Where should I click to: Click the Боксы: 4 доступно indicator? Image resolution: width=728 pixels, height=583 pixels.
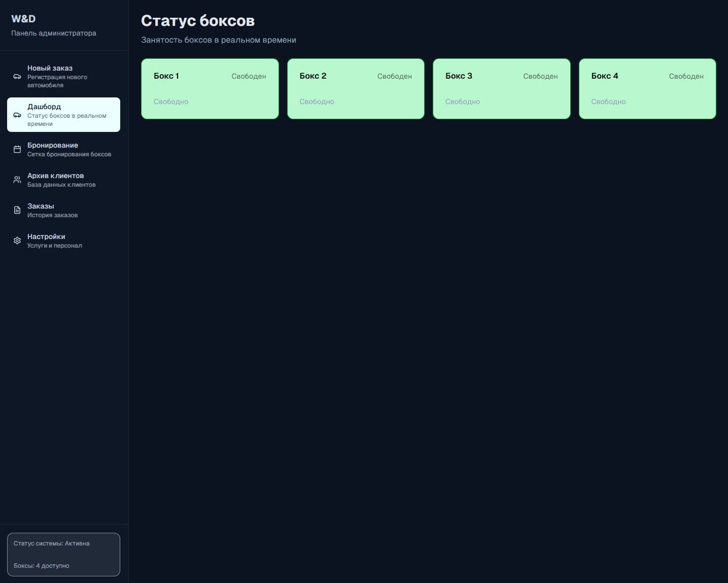42,566
